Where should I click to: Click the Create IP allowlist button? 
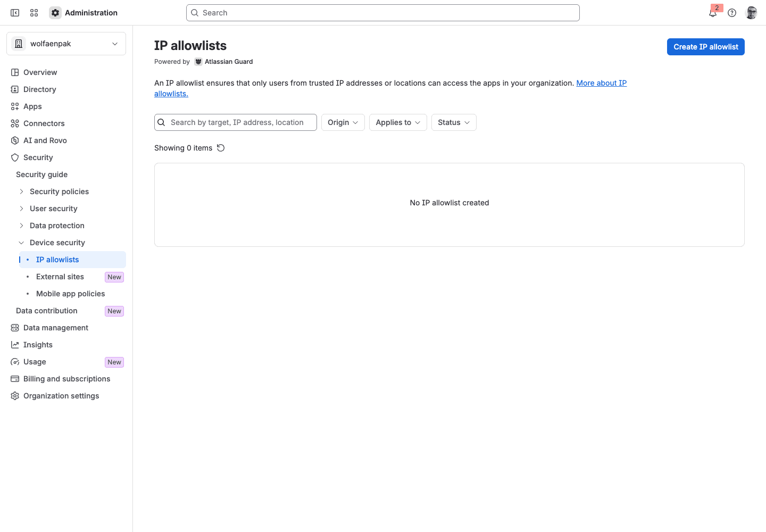(705, 47)
